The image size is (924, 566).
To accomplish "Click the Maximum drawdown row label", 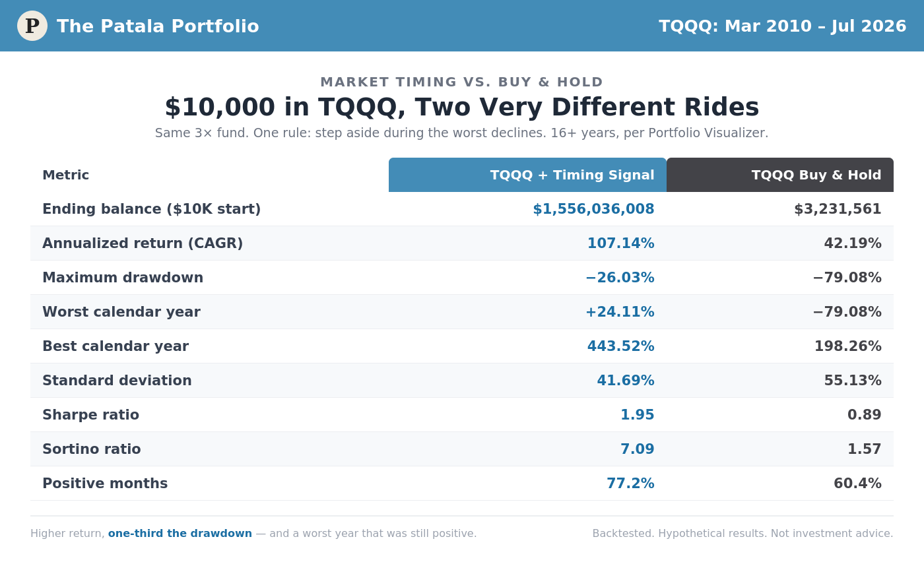I will coord(123,278).
